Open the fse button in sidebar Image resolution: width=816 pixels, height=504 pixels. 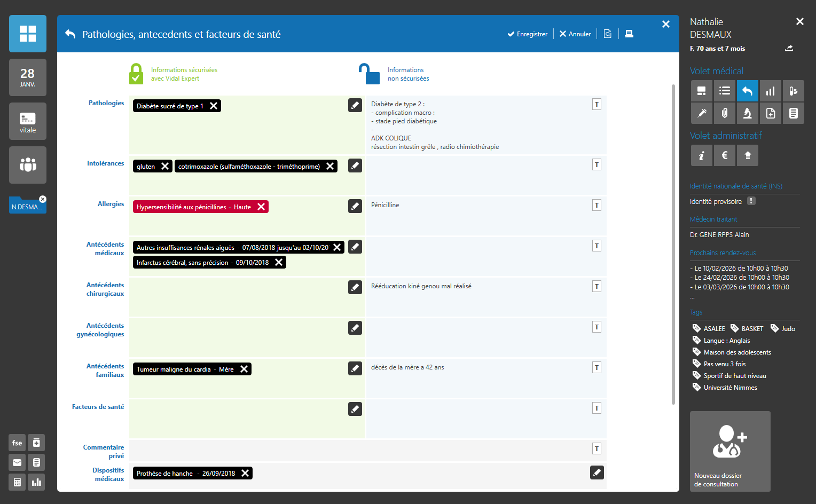pyautogui.click(x=17, y=443)
